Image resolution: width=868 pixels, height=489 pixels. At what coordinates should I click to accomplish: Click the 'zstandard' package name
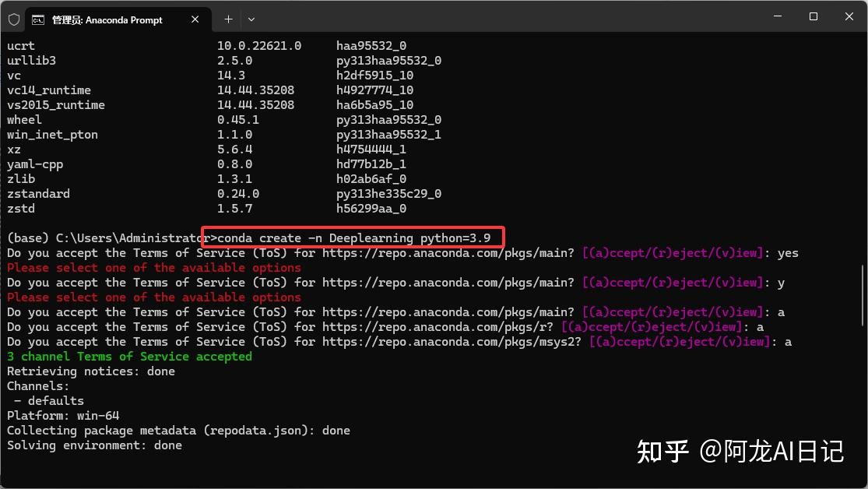39,194
